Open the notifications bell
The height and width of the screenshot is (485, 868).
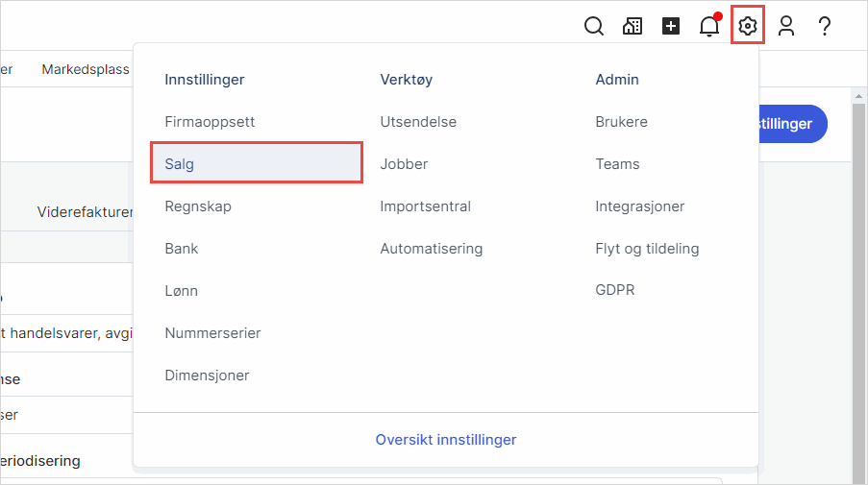point(709,26)
